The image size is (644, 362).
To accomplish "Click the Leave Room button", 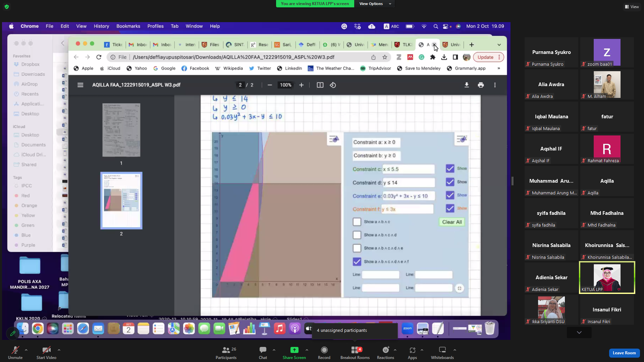I will click(624, 353).
